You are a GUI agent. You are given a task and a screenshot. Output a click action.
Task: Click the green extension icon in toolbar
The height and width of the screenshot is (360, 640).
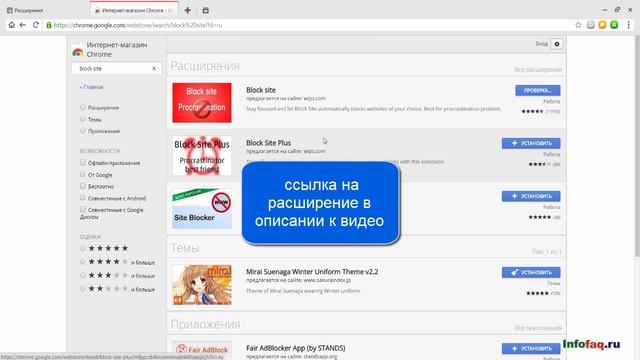pyautogui.click(x=614, y=25)
